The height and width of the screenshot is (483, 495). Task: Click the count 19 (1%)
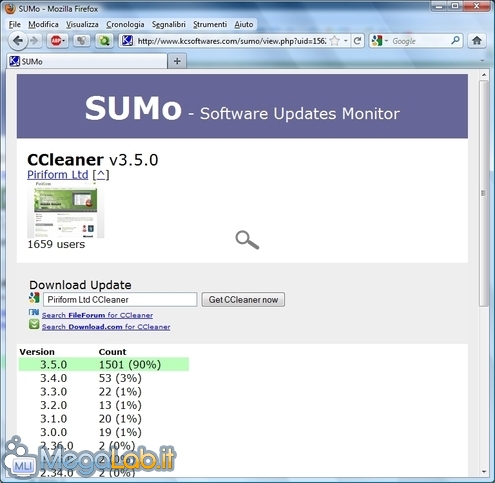click(120, 432)
